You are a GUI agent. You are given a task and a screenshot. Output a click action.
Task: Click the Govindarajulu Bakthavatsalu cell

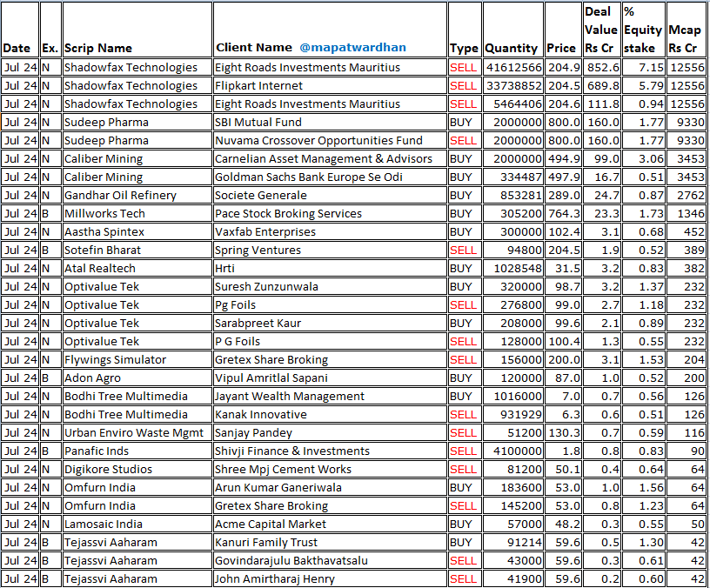330,560
